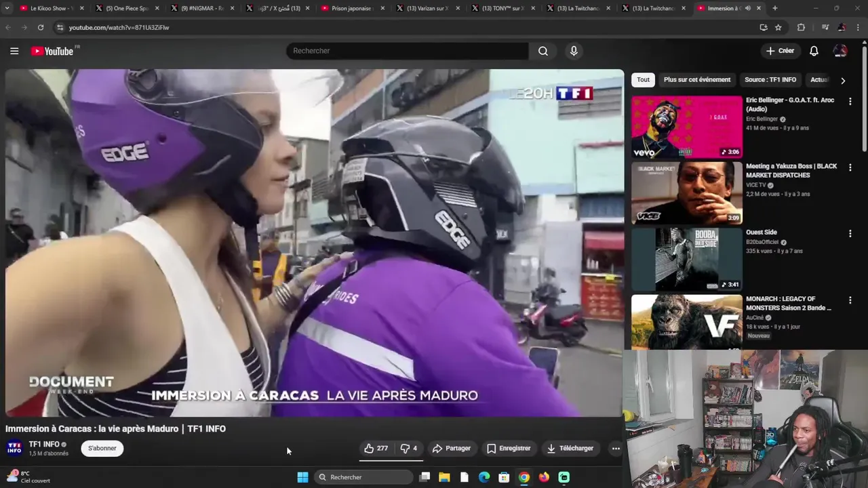Go back with browser back arrow

click(x=8, y=27)
